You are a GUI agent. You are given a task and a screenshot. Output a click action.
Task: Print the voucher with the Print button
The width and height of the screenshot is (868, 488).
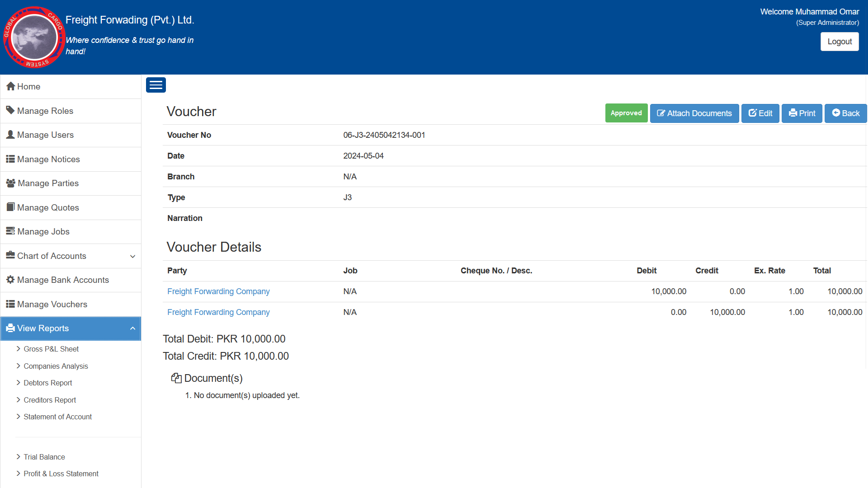(802, 113)
